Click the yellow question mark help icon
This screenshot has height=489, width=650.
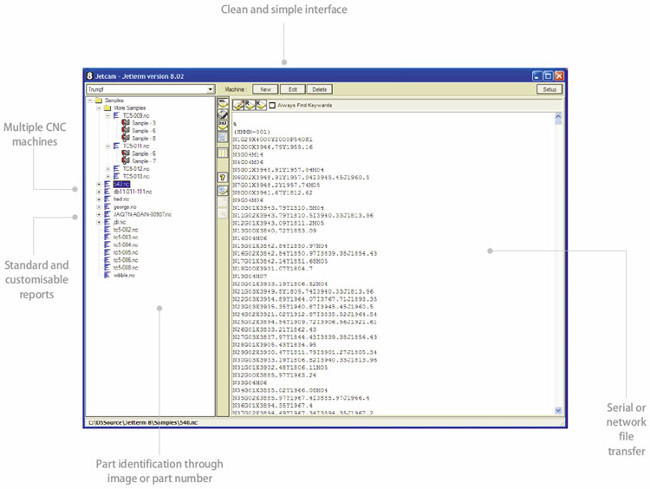click(x=223, y=177)
